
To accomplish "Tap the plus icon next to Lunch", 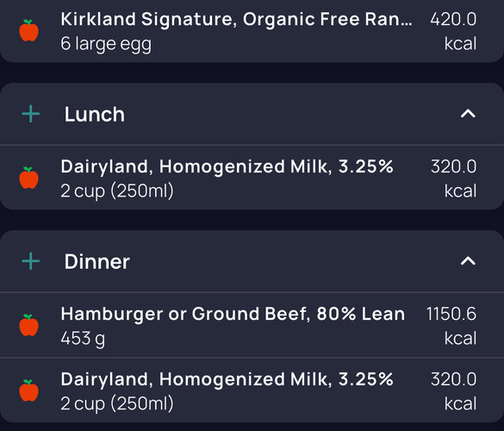I will point(30,114).
